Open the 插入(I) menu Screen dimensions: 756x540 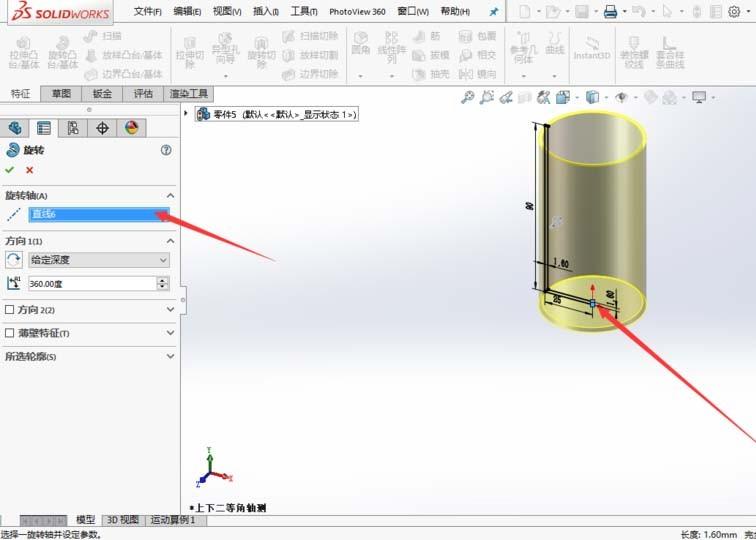266,12
